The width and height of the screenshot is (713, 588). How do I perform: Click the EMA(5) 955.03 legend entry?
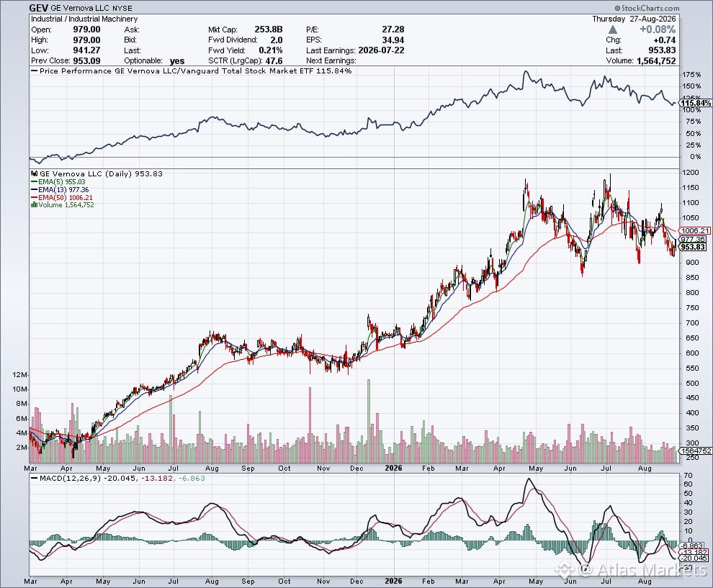(58, 182)
